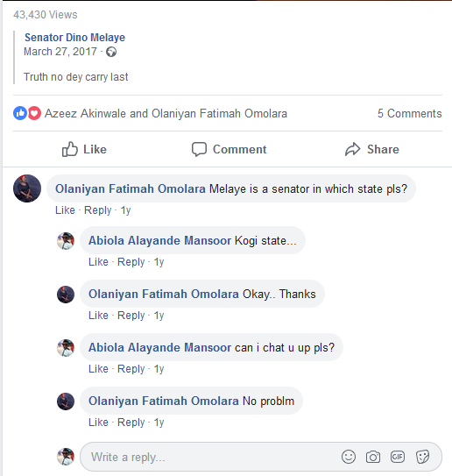Open Olaniyan Fatimah Omolara's top comment avatar
This screenshot has width=452, height=476.
(x=27, y=188)
